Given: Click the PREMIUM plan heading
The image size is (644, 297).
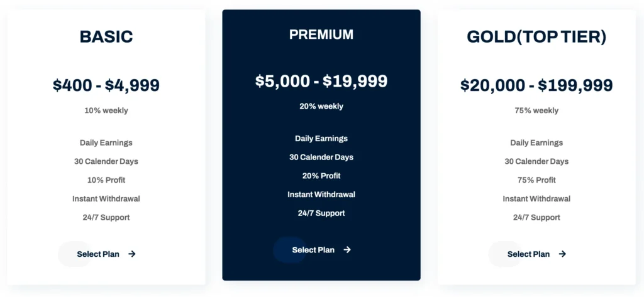Looking at the screenshot, I should (321, 35).
